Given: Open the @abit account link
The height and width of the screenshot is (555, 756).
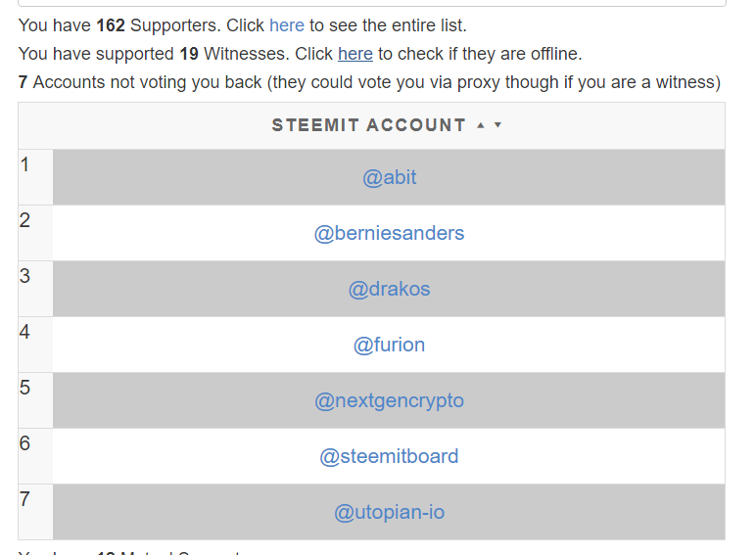Looking at the screenshot, I should point(389,177).
